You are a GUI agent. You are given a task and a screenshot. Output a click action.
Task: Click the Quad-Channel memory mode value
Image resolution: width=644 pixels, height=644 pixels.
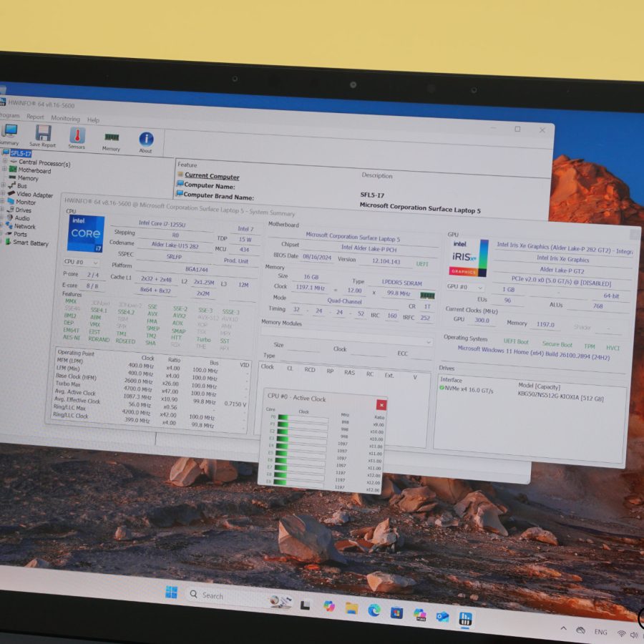point(344,301)
